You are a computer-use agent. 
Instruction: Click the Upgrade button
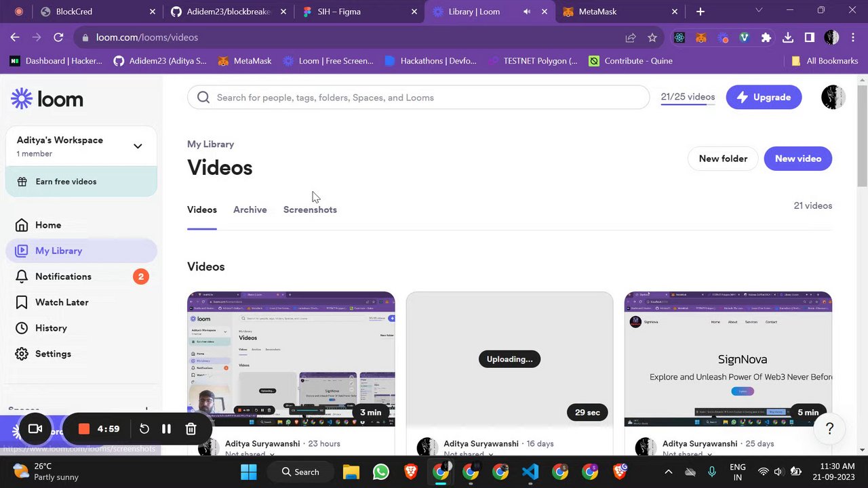pyautogui.click(x=764, y=98)
